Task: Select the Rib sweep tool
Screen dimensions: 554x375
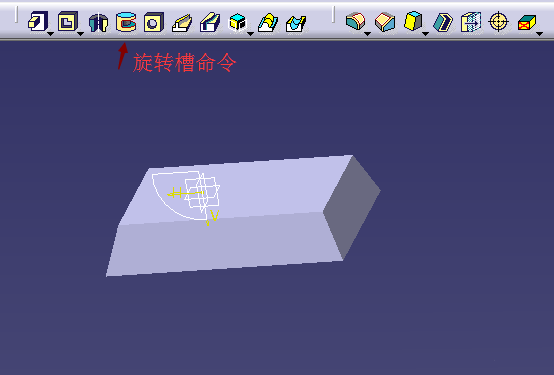Action: coord(182,23)
